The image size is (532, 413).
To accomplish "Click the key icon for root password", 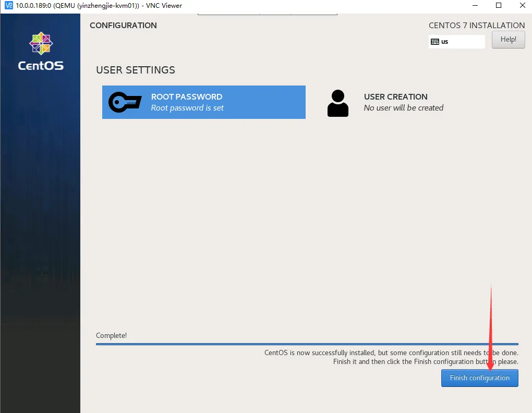I will 125,102.
